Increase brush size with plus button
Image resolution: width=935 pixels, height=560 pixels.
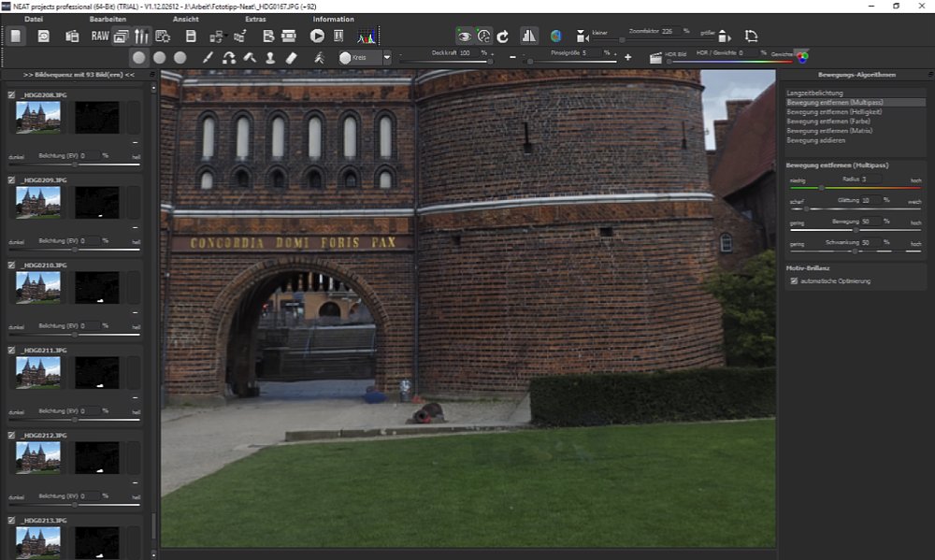628,57
